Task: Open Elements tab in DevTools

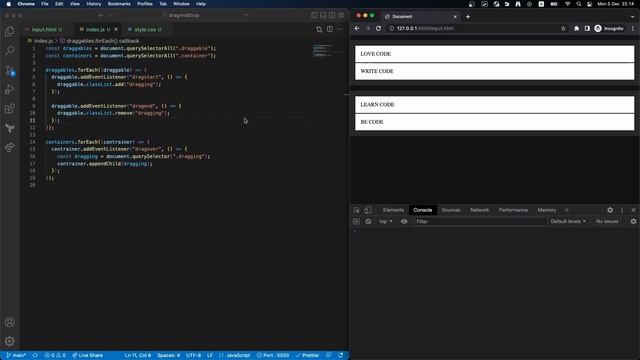Action: [x=393, y=210]
